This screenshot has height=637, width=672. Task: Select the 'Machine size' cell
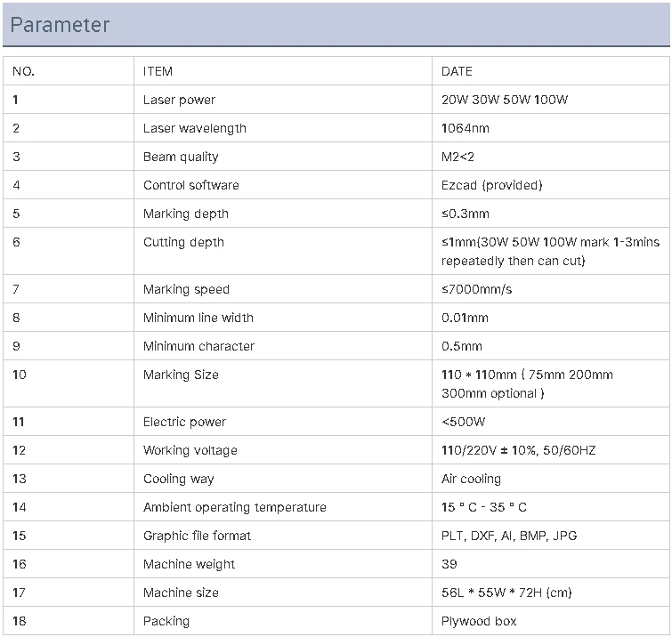point(181,593)
